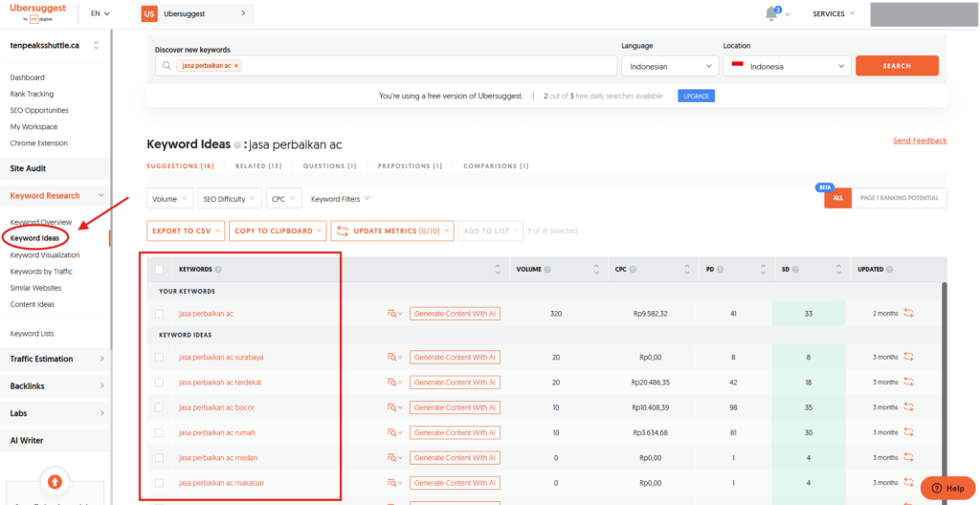This screenshot has width=980, height=505.
Task: Refresh metrics for 'jasa perbaikan ac terdekat'
Action: [x=908, y=382]
